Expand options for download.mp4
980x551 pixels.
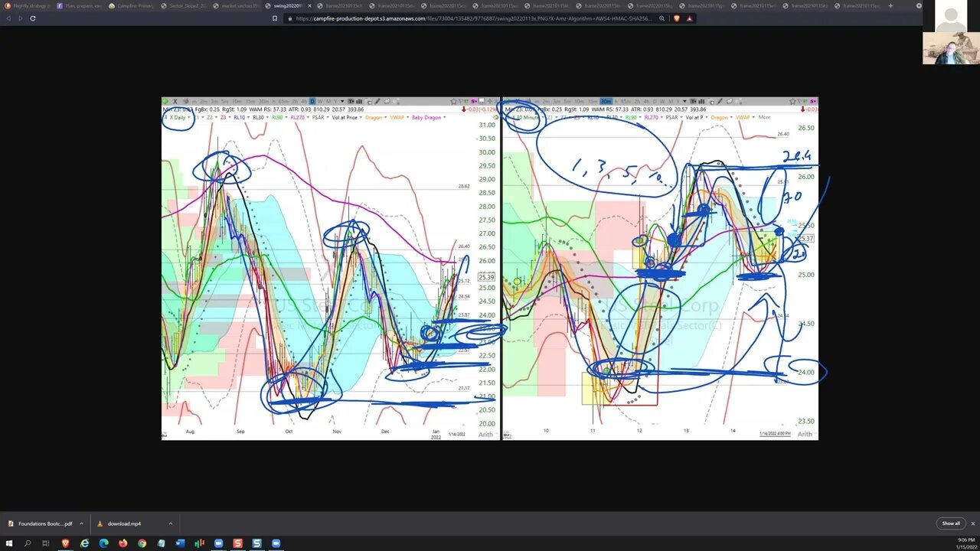click(x=170, y=523)
